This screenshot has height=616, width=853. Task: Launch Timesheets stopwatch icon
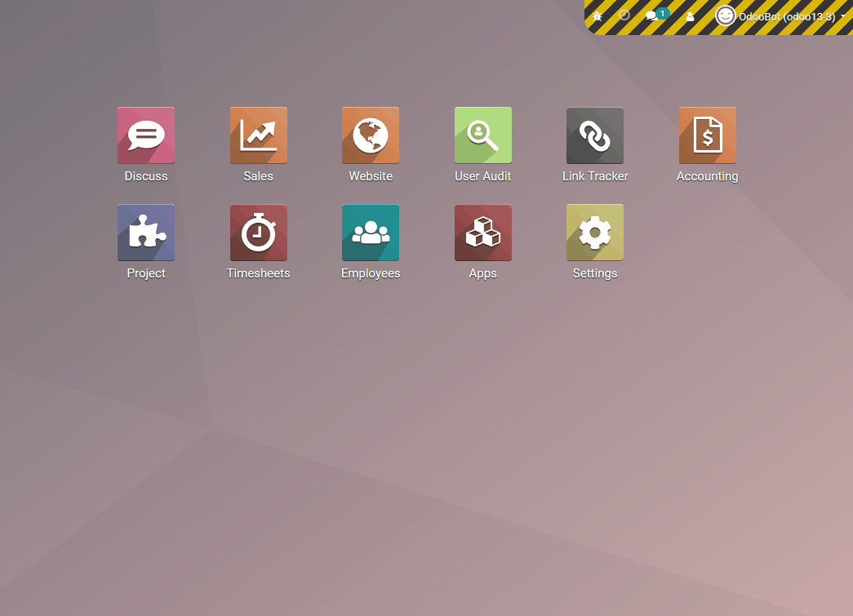pyautogui.click(x=259, y=233)
